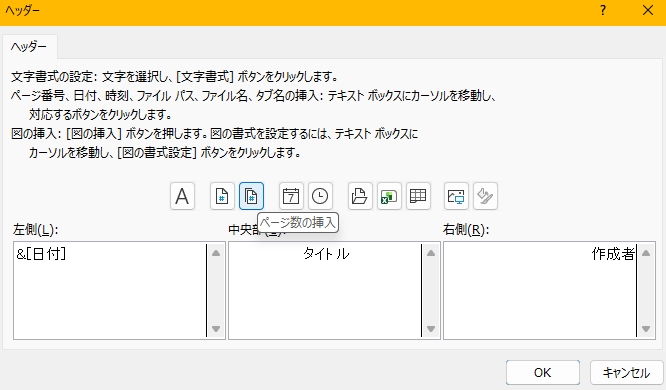This screenshot has width=666, height=390.
Task: Insert file path using folder icon
Action: pos(360,196)
